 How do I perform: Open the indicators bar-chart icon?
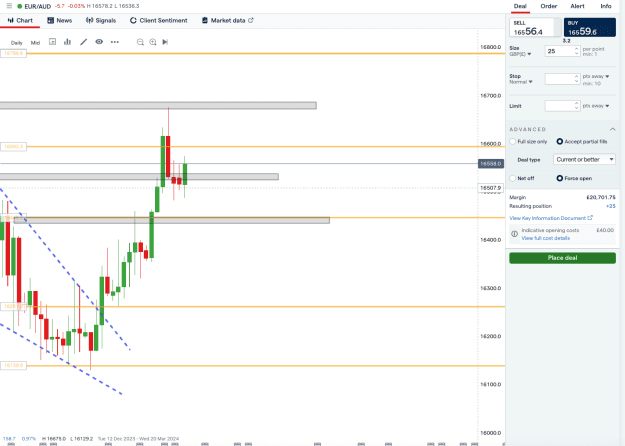click(67, 42)
